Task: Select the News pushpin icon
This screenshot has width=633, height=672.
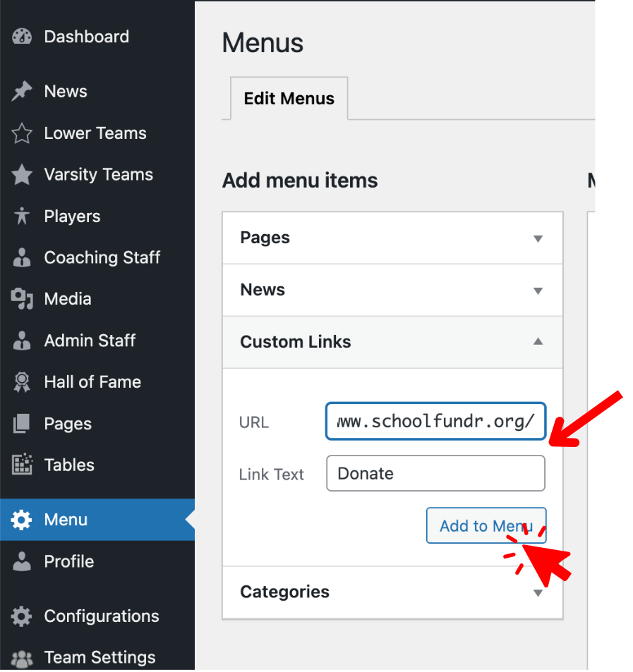Action: pos(21,91)
